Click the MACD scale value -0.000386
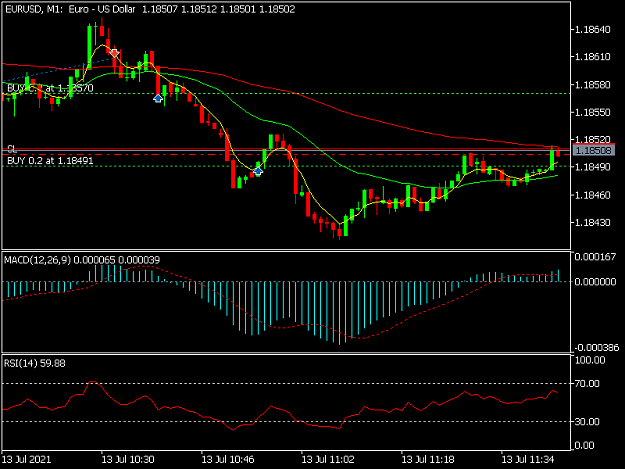This screenshot has width=625, height=469. coord(597,347)
